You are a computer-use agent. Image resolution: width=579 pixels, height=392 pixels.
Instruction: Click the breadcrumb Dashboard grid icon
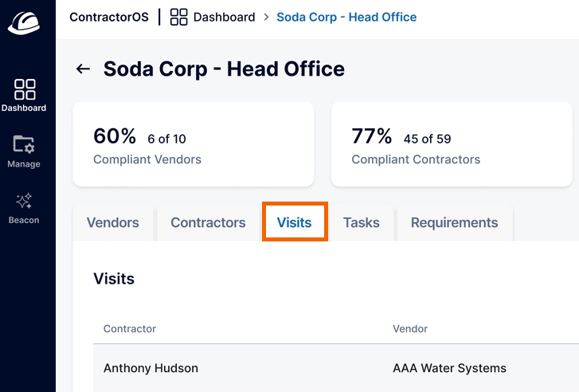pyautogui.click(x=178, y=17)
